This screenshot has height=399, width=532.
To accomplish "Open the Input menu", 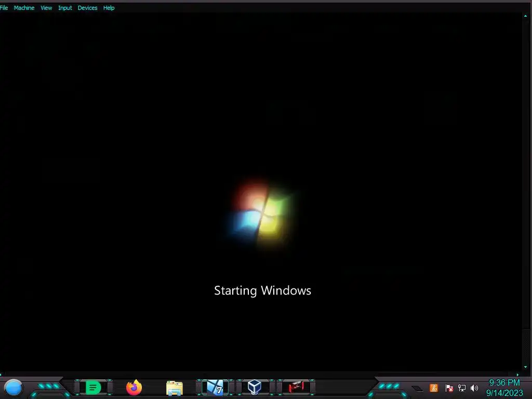I will click(x=65, y=8).
